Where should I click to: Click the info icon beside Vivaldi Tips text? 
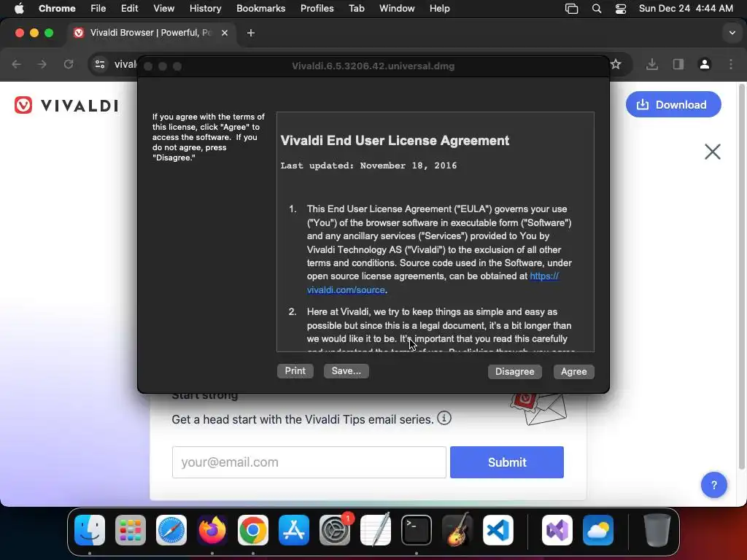click(x=444, y=418)
